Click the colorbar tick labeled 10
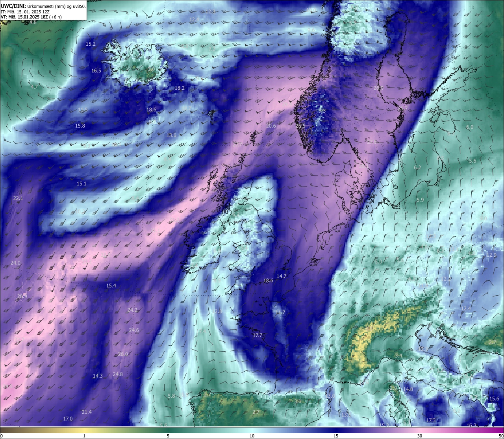The width and height of the screenshot is (504, 439). point(252,436)
